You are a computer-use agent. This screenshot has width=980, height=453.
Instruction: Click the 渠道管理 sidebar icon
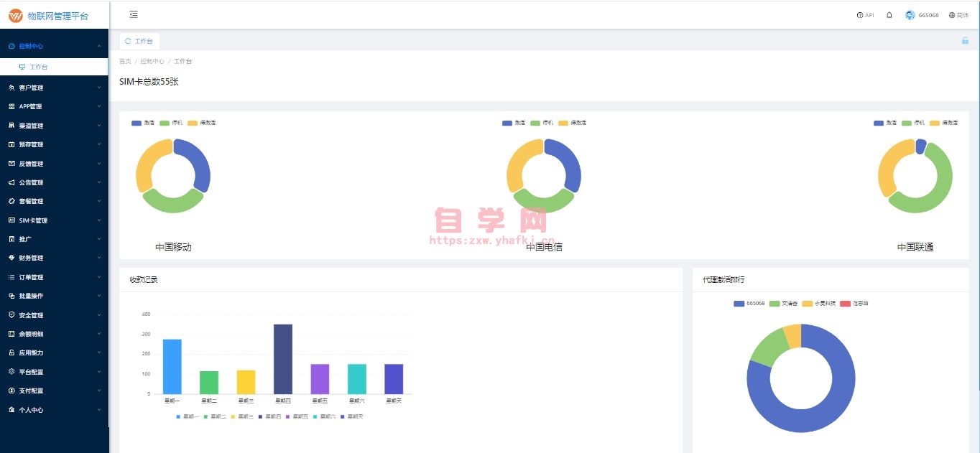pyautogui.click(x=11, y=126)
